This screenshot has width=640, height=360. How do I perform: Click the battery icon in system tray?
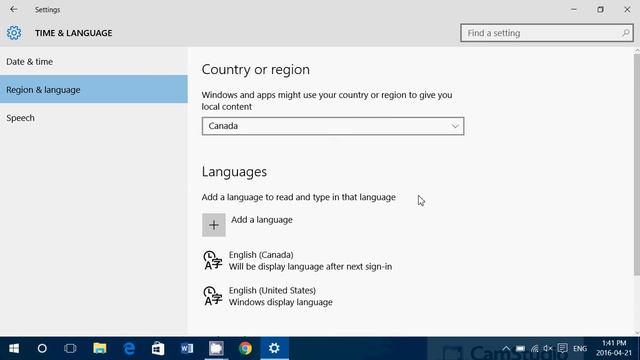pyautogui.click(x=520, y=348)
